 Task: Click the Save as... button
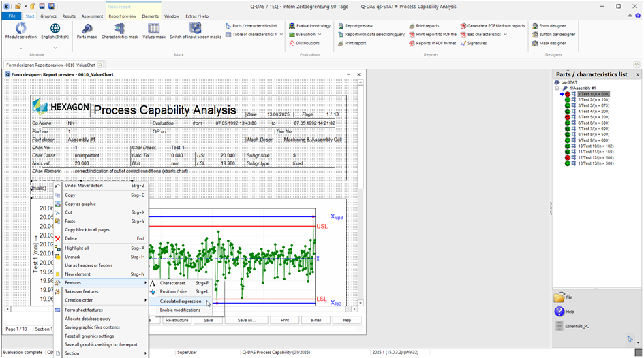tap(246, 321)
